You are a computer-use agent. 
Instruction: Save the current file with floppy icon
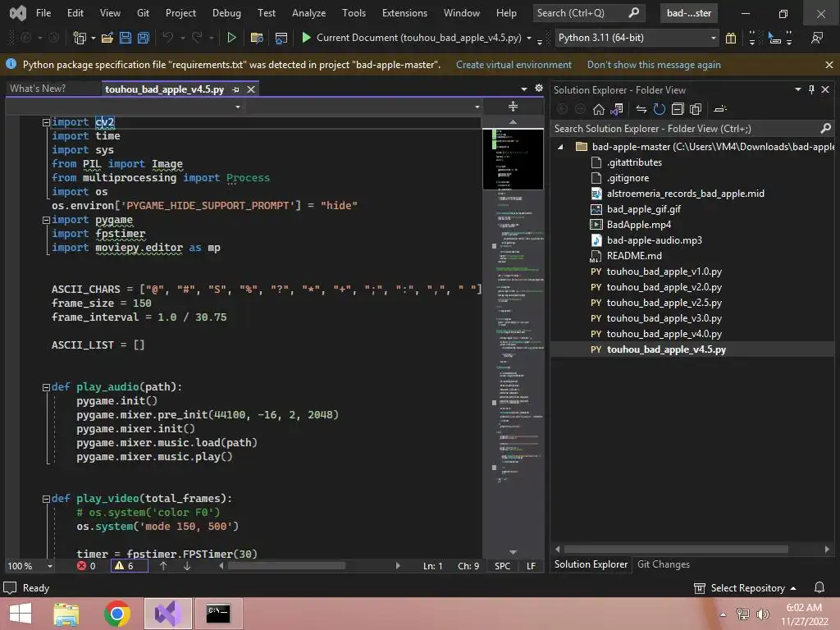[126, 38]
